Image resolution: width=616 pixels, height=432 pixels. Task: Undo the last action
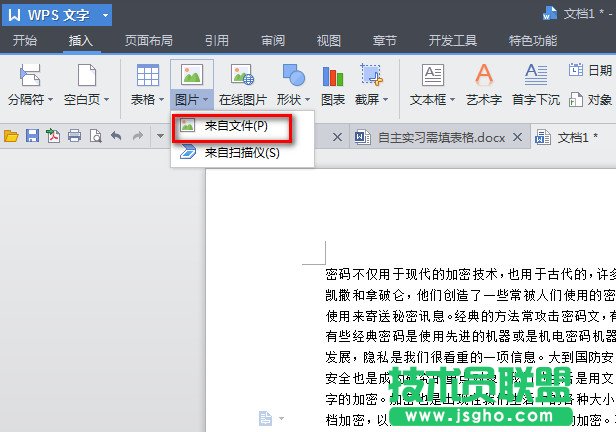click(116, 136)
